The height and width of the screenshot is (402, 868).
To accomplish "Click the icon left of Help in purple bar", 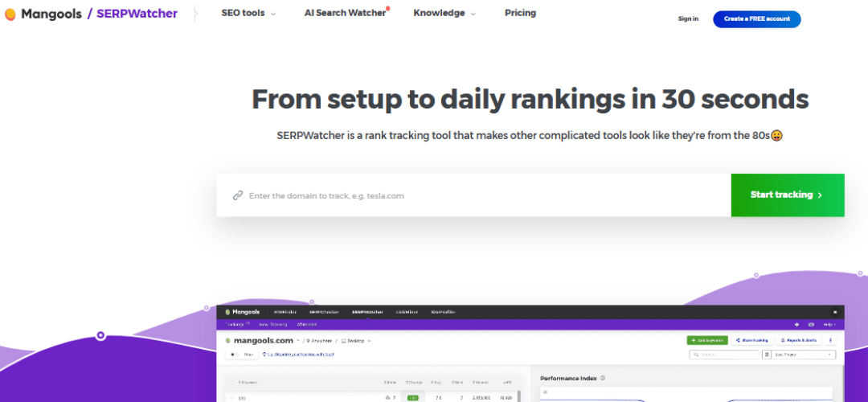I will pyautogui.click(x=811, y=325).
